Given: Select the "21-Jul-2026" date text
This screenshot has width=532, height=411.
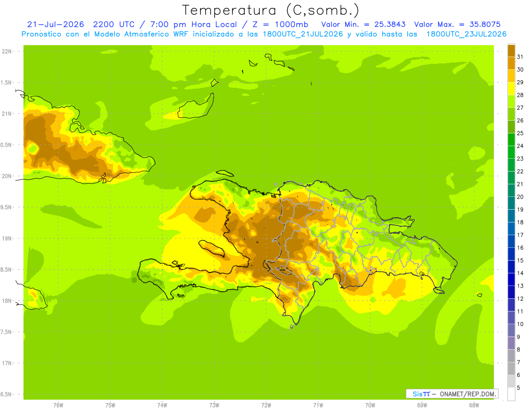Looking at the screenshot, I should tap(55, 24).
